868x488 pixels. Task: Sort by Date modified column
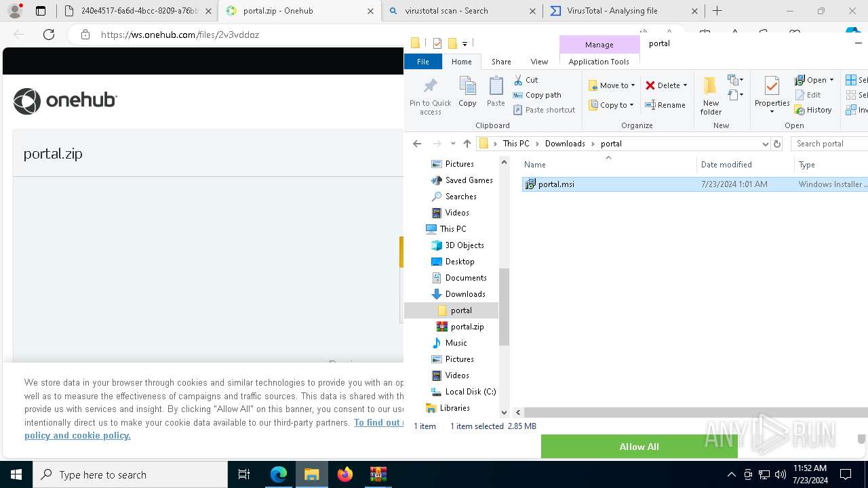(745, 165)
